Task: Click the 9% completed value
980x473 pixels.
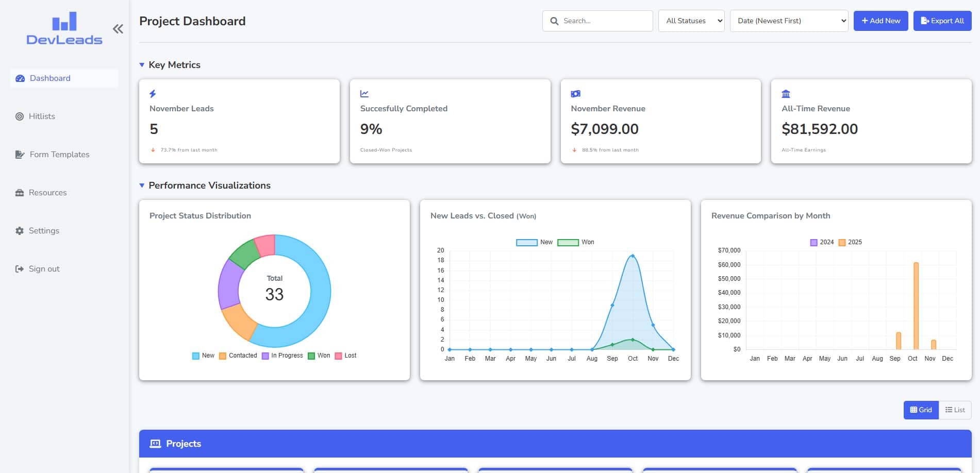Action: point(371,129)
